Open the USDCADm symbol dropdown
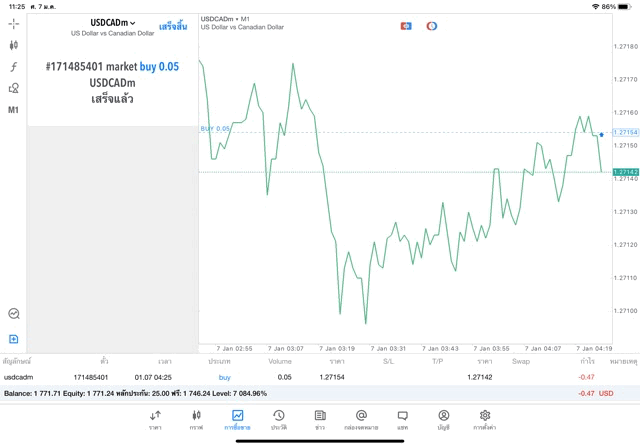Image resolution: width=640 pixels, height=447 pixels. click(x=113, y=23)
